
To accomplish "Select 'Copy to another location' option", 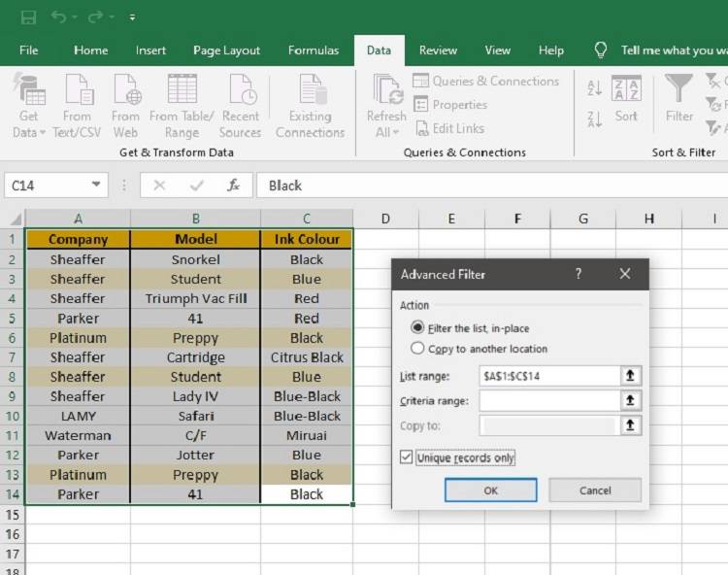I will click(x=418, y=349).
